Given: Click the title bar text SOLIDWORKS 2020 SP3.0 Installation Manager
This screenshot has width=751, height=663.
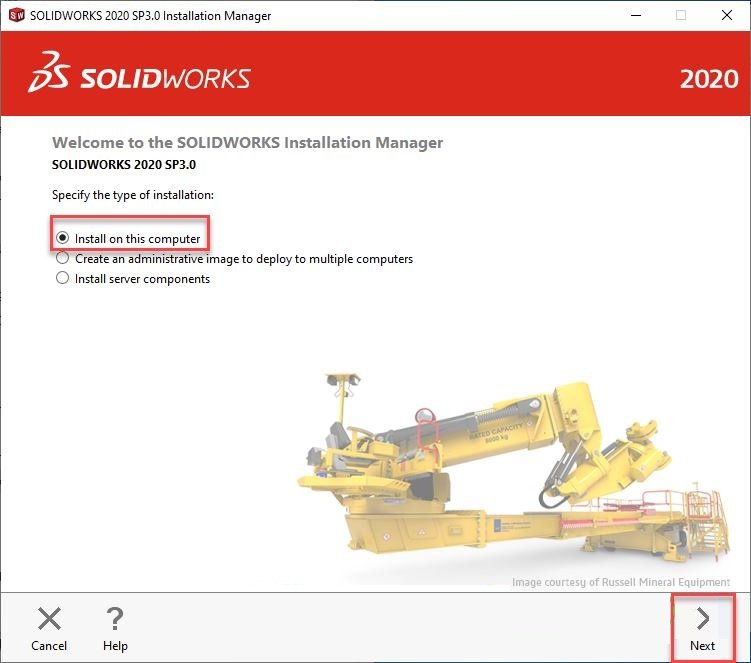Looking at the screenshot, I should 150,16.
